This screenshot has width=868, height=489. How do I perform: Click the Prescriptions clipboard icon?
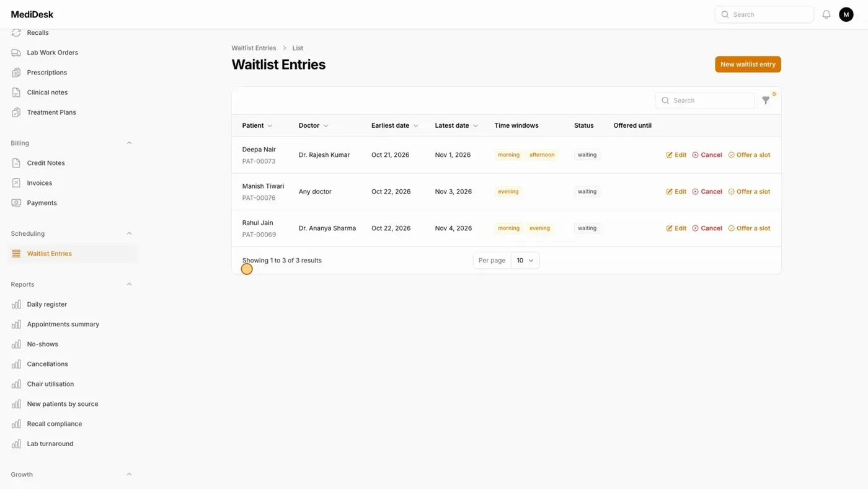coord(16,73)
